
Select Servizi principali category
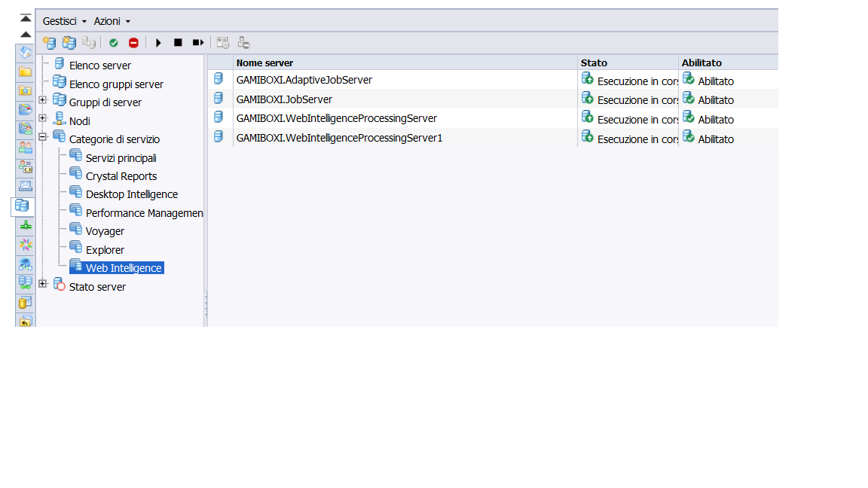click(x=121, y=158)
